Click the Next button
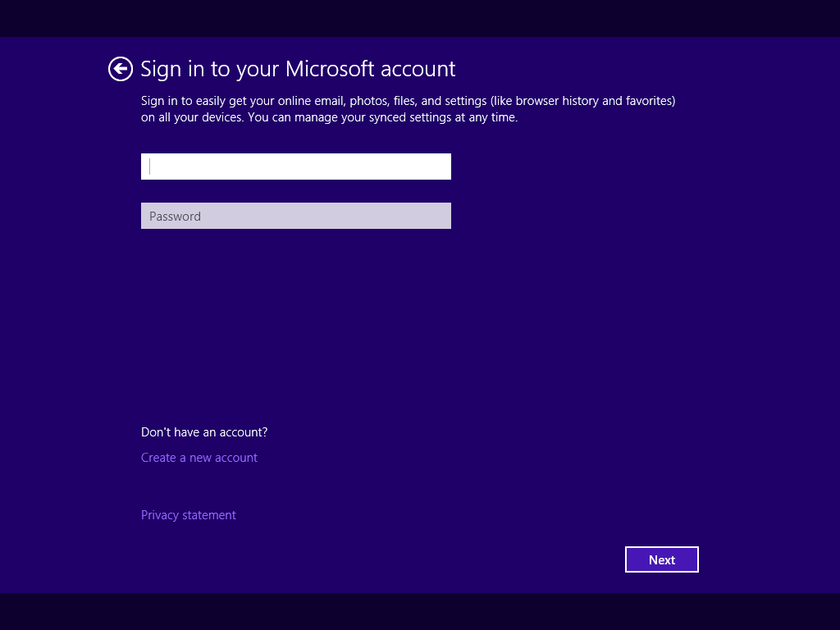The image size is (840, 630). point(662,559)
